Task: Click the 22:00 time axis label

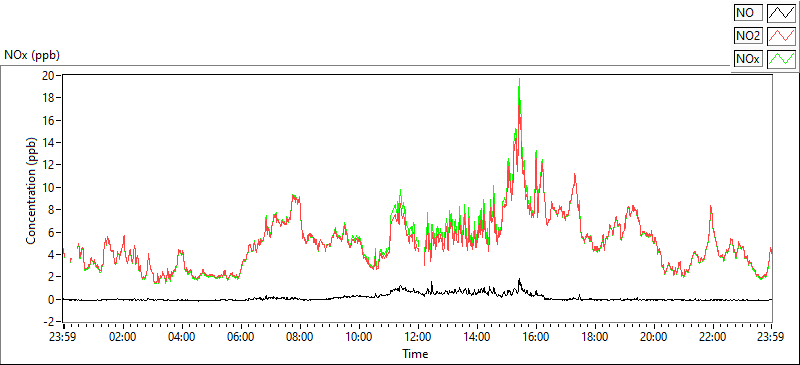Action: coord(712,337)
